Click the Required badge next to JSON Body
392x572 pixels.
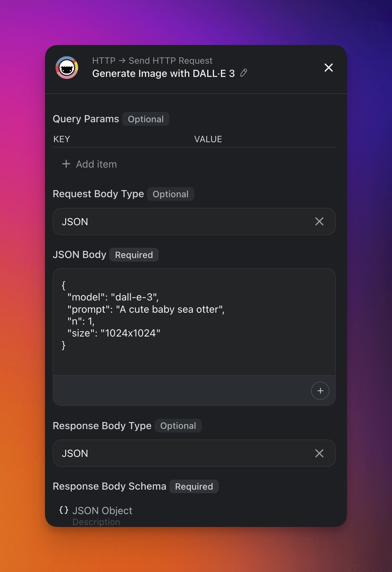[x=134, y=255]
